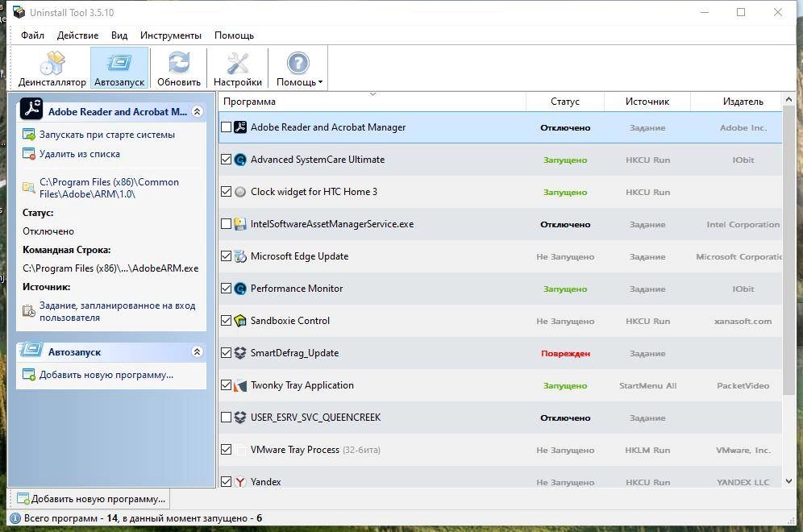Uncheck the Twonky Tray Application checkbox
This screenshot has width=803, height=532.
[x=226, y=385]
